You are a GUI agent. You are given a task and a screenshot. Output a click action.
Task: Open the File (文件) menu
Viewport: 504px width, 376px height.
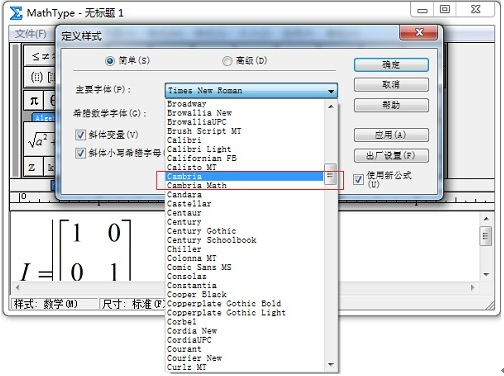[31, 33]
